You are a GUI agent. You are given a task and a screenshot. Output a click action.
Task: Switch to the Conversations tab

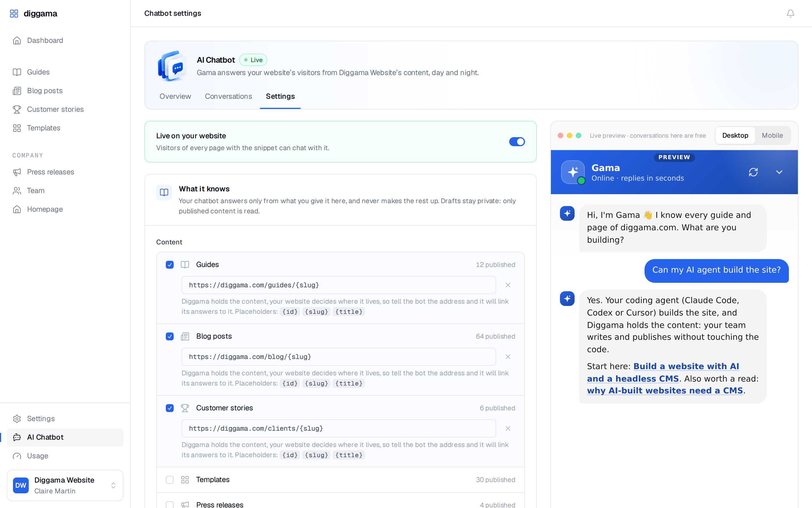click(228, 97)
